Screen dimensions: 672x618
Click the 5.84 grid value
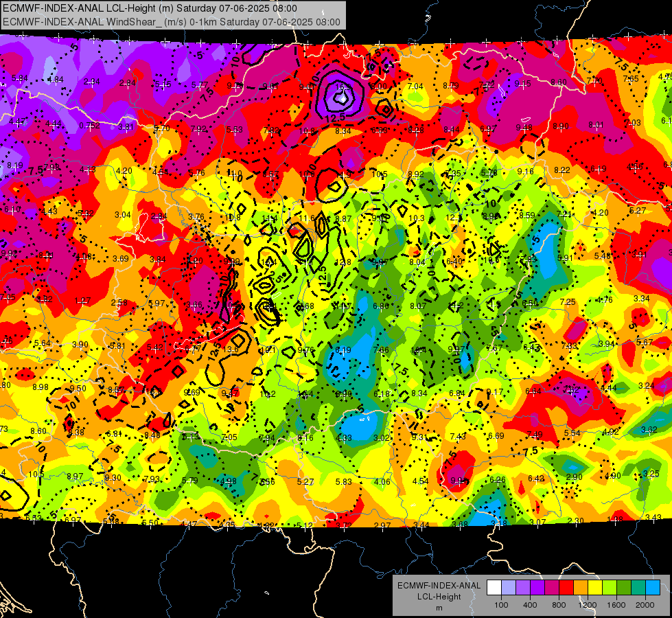(x=20, y=78)
